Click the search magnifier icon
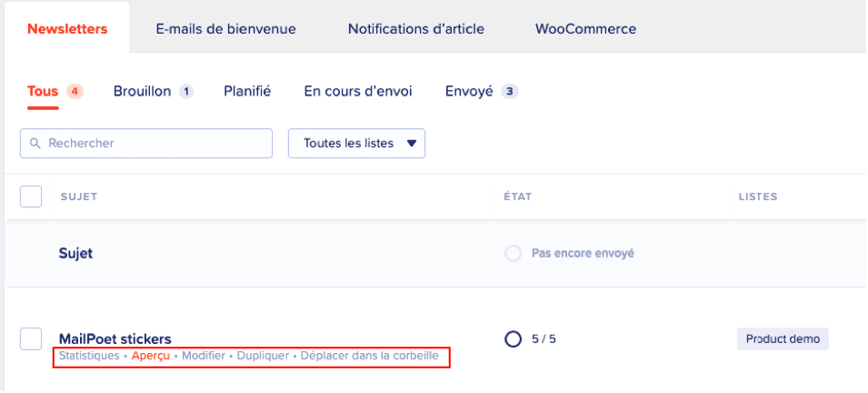The width and height of the screenshot is (868, 393). click(36, 144)
